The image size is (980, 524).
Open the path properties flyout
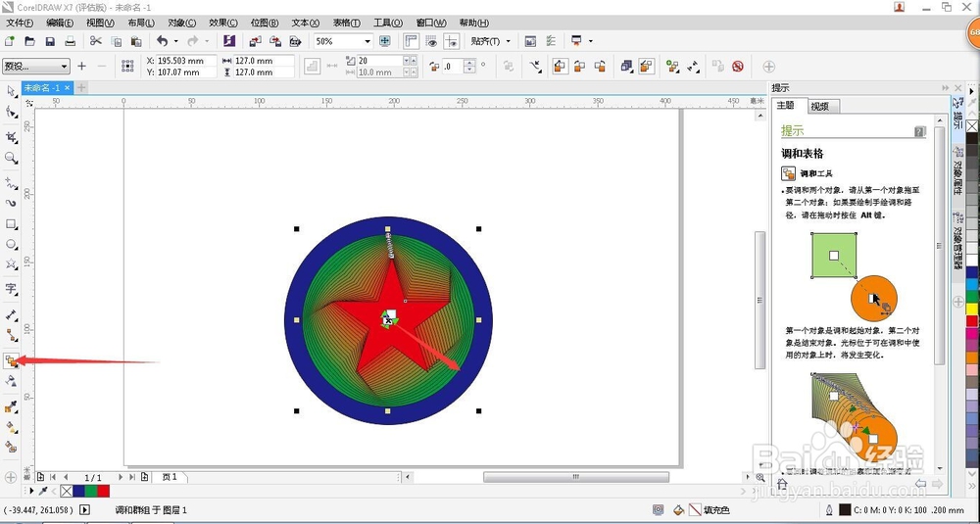(535, 67)
